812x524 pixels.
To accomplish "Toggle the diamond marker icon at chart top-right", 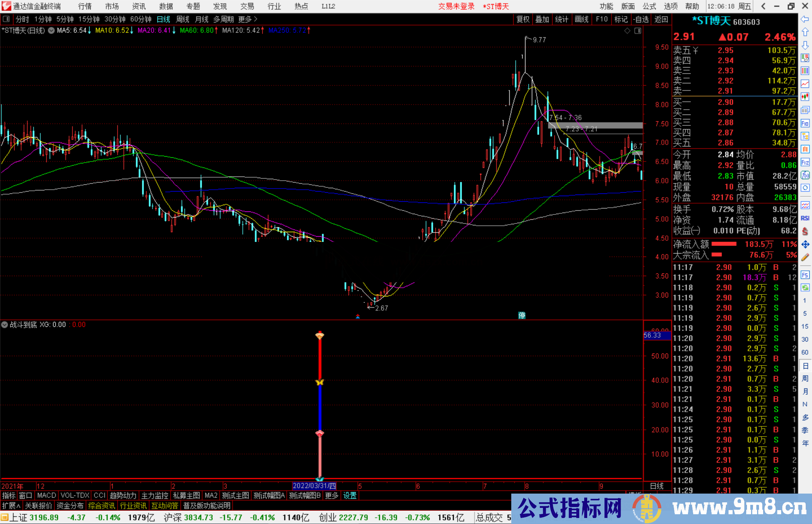I will tap(627, 31).
